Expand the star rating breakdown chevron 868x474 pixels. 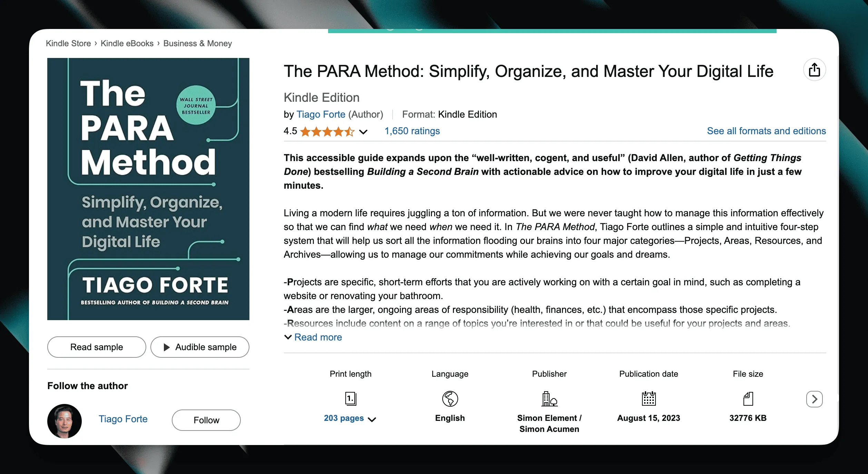(363, 132)
